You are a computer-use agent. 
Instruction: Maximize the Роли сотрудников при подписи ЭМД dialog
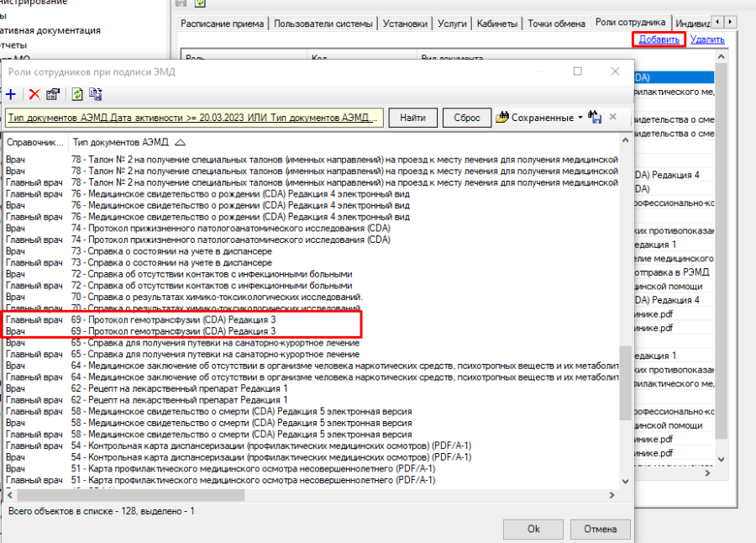[578, 71]
